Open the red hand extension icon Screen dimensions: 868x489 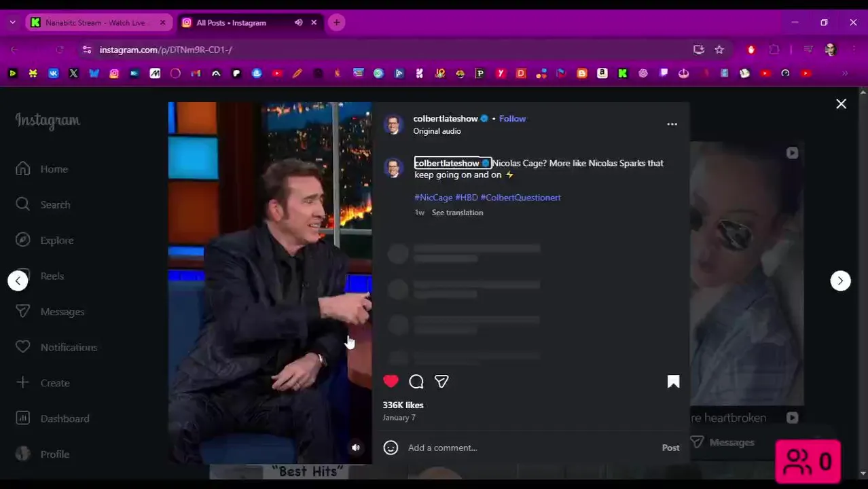pyautogui.click(x=751, y=50)
